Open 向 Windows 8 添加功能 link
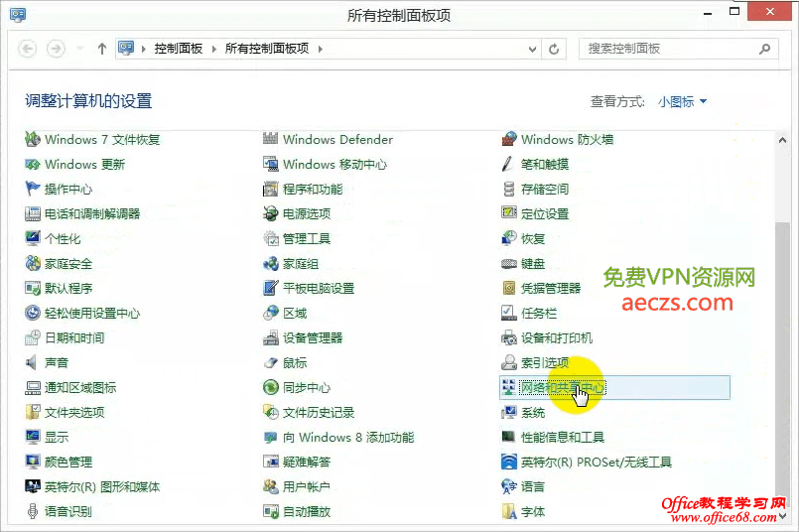This screenshot has width=799, height=532. (x=348, y=437)
